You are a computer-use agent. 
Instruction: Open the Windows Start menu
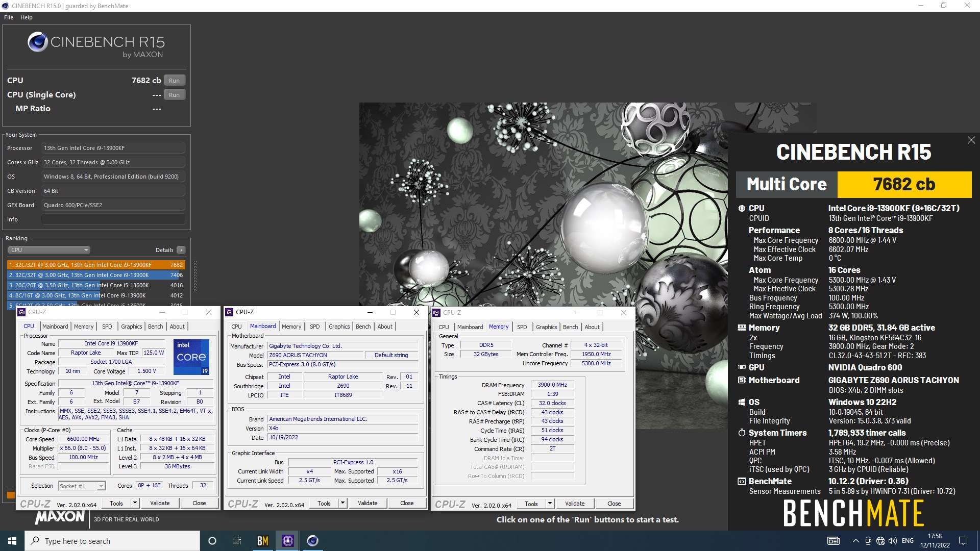pos(12,541)
